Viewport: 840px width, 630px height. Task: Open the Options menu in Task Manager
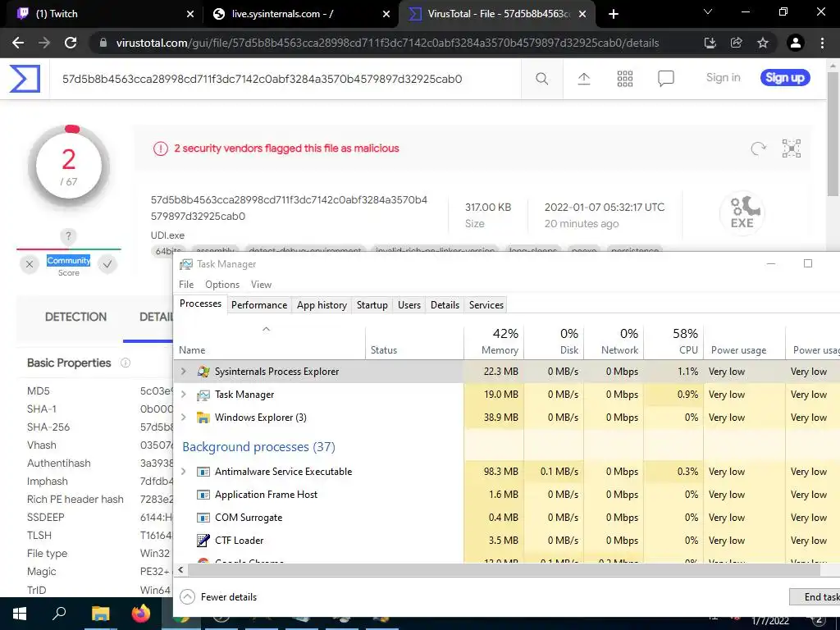[222, 285]
